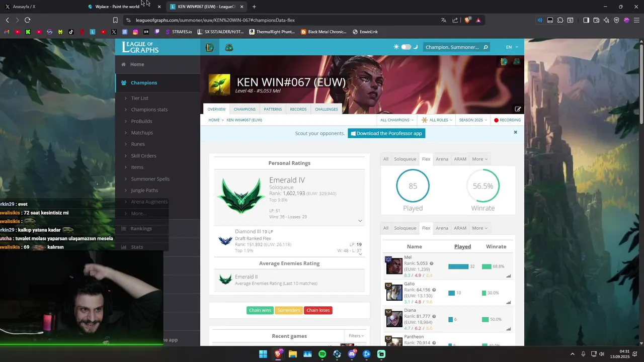Switch to the Patterns tab

pyautogui.click(x=273, y=109)
